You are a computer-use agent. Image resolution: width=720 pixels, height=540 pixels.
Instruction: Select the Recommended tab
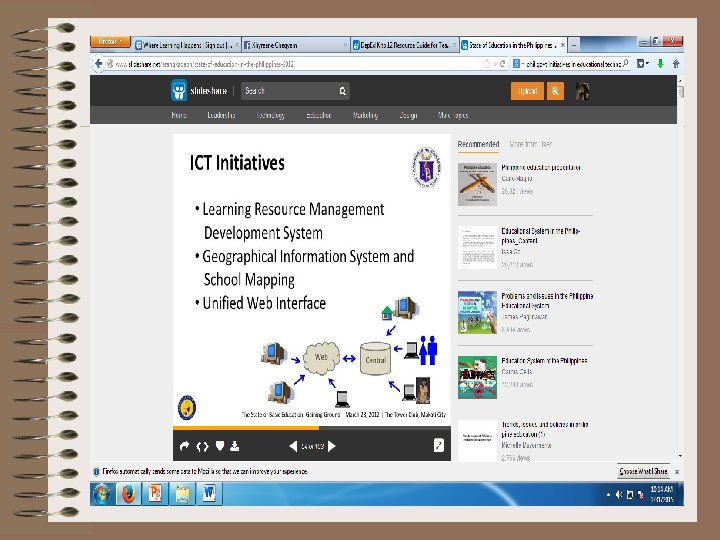pos(478,144)
